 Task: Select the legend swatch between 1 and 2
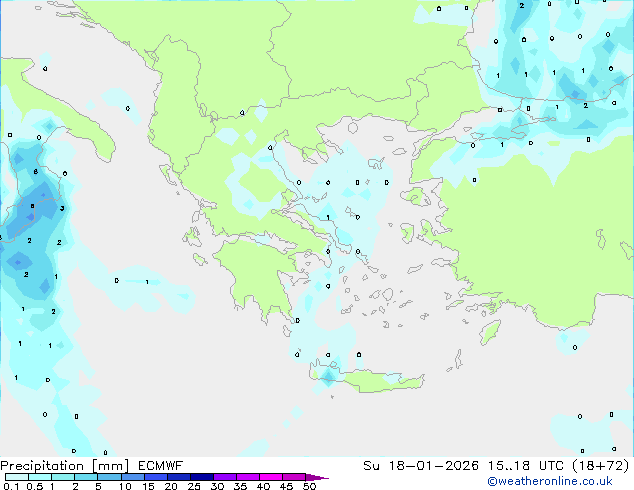63,477
